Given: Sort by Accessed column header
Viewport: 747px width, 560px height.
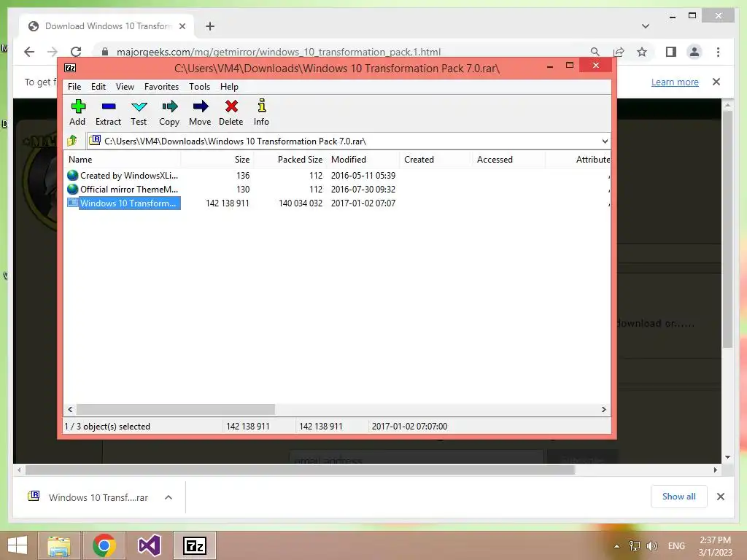Looking at the screenshot, I should pos(508,160).
